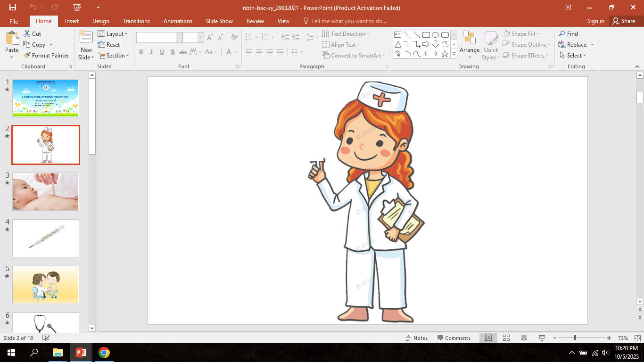The width and height of the screenshot is (644, 362).
Task: Expand the Layout dropdown
Action: click(x=113, y=34)
